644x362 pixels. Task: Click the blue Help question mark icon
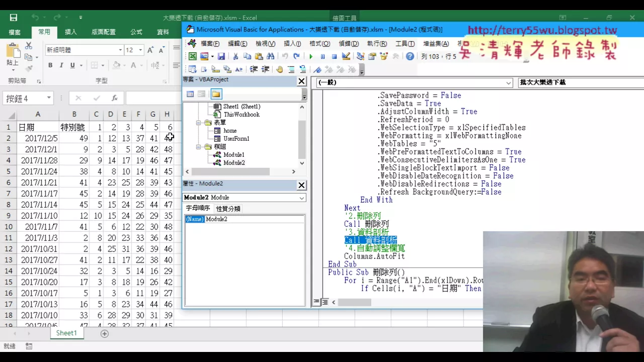click(410, 56)
